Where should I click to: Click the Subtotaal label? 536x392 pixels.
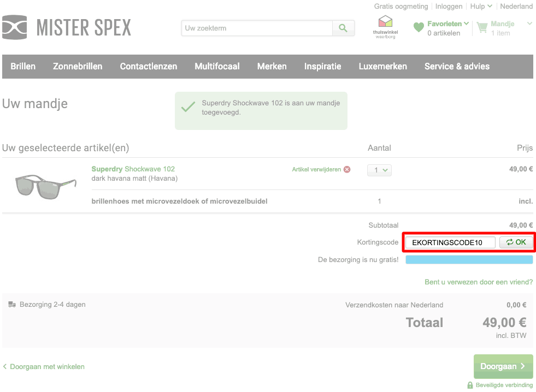tap(384, 225)
